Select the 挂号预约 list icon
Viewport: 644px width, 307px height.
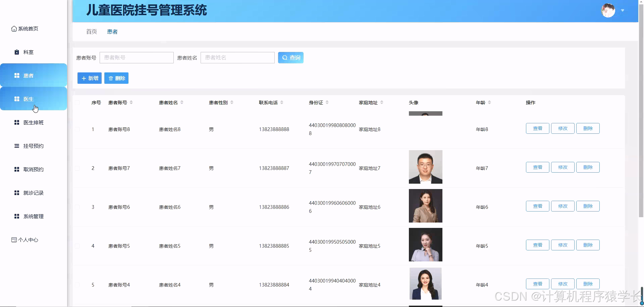click(x=17, y=146)
